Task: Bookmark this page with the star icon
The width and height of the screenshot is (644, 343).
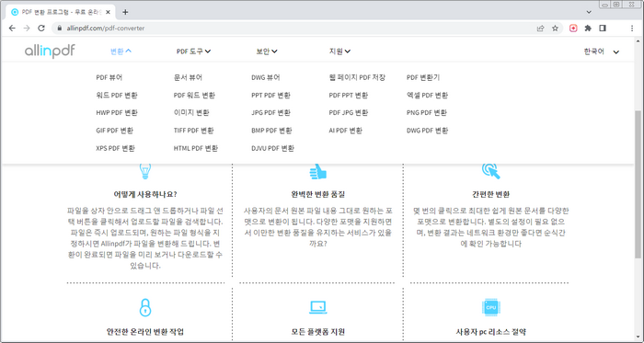Action: coord(556,29)
